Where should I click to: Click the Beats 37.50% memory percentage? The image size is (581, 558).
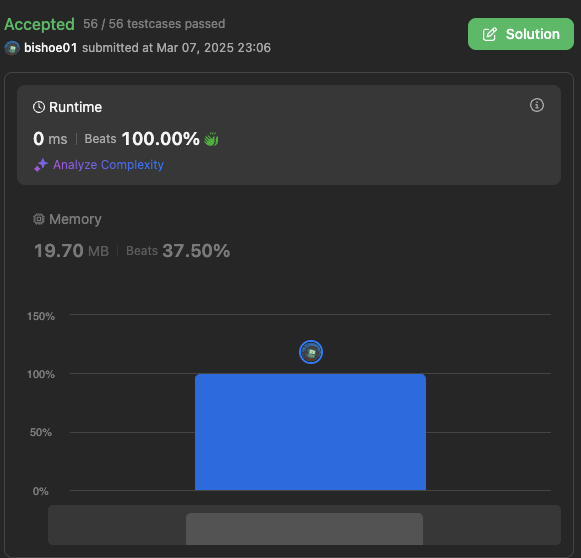(178, 251)
